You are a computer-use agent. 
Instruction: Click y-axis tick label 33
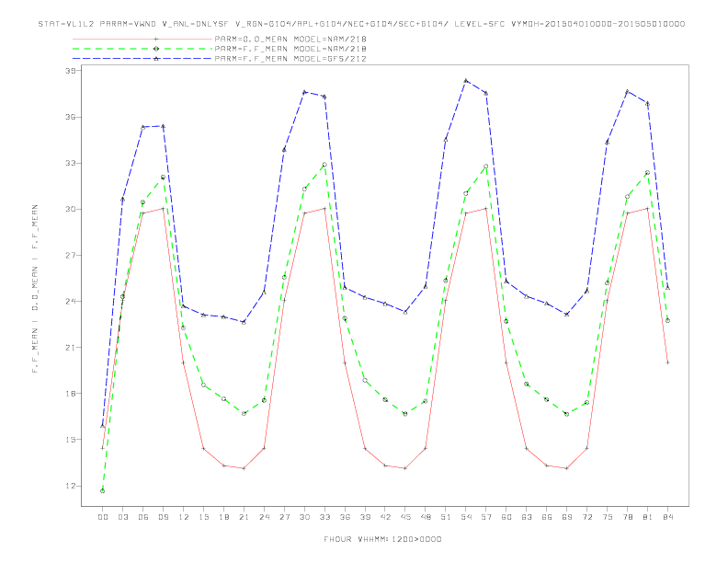(x=71, y=163)
